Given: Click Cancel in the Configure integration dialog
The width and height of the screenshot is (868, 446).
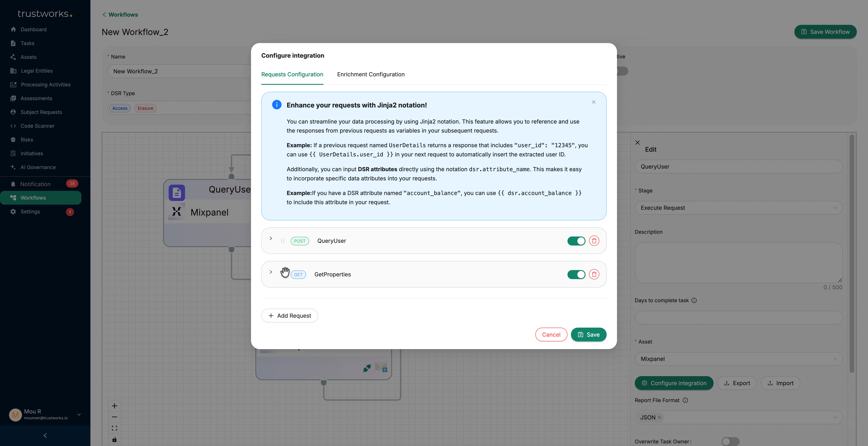Looking at the screenshot, I should pyautogui.click(x=551, y=334).
